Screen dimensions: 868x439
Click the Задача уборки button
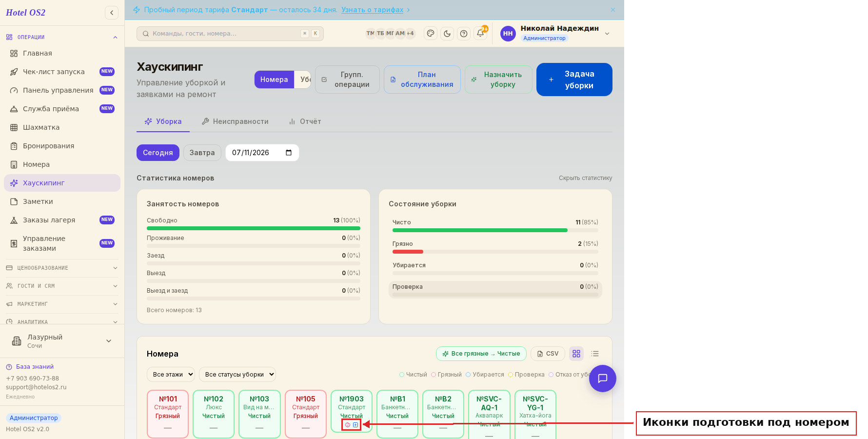click(x=574, y=80)
